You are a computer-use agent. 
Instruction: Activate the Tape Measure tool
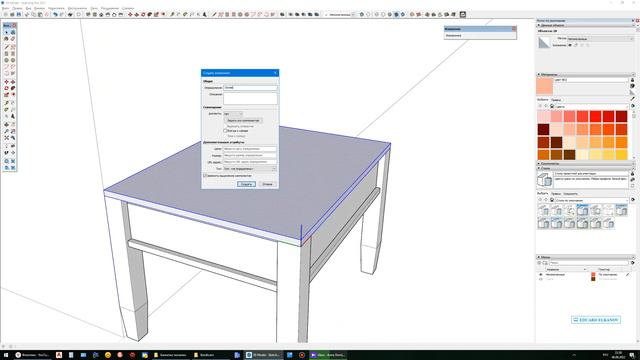(7, 103)
